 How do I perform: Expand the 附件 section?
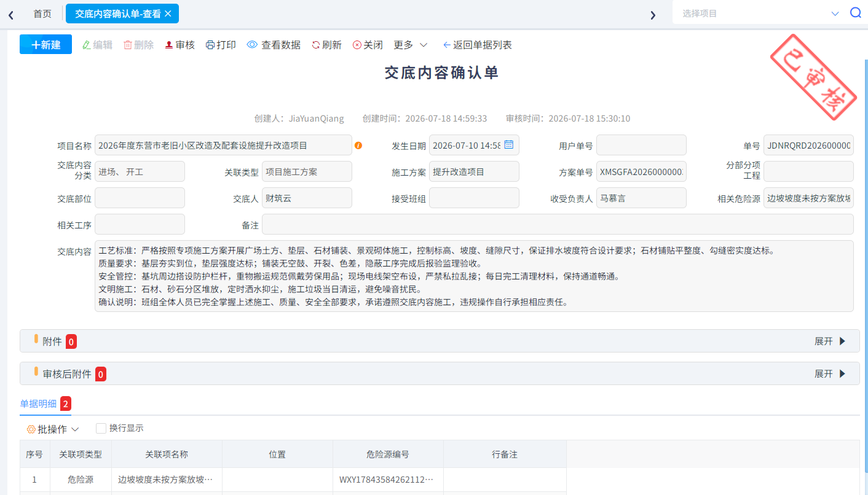tap(830, 341)
